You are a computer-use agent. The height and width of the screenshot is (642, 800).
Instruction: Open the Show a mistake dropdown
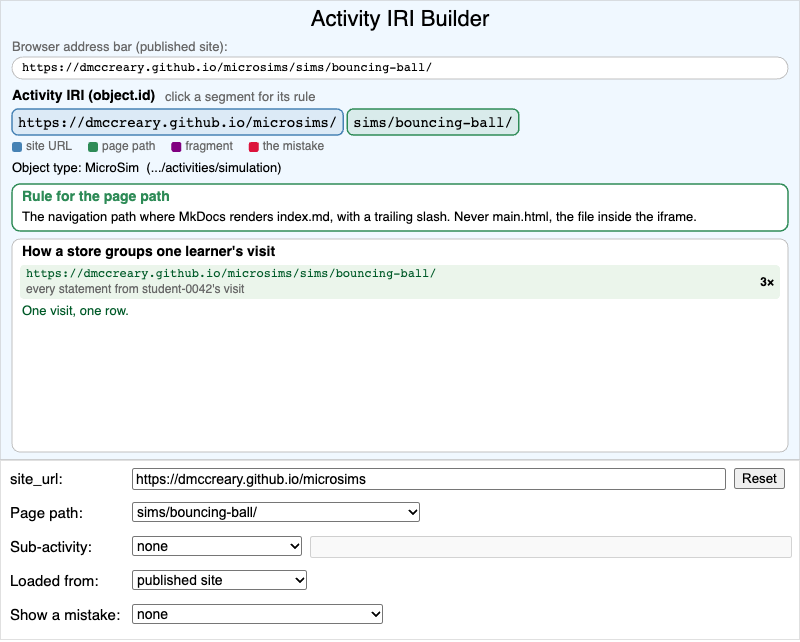[x=257, y=614]
